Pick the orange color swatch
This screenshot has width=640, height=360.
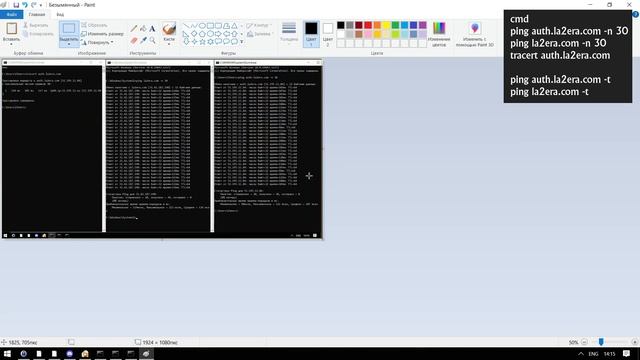point(377,25)
